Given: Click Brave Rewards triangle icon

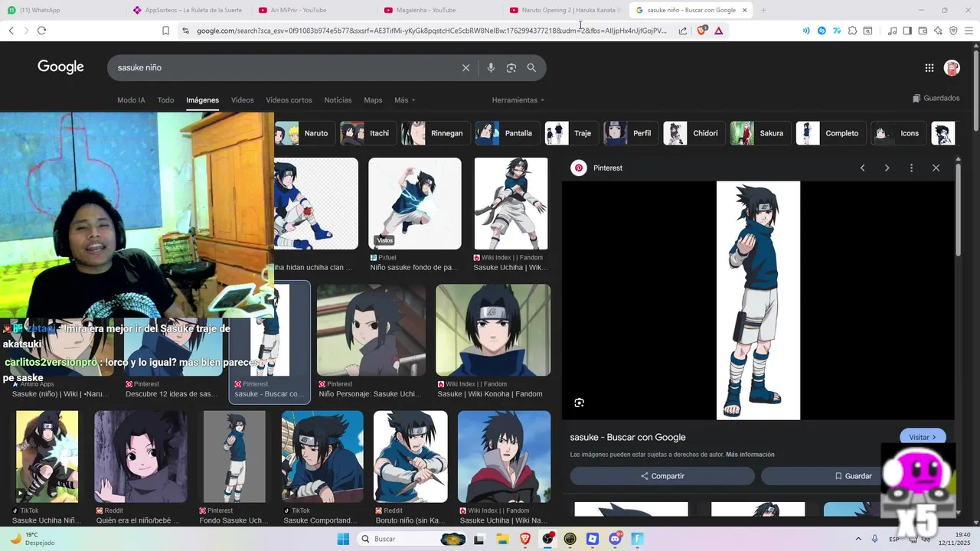Looking at the screenshot, I should [x=718, y=31].
